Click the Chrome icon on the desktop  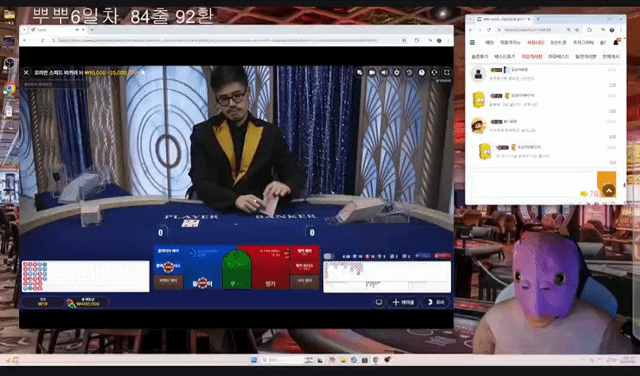click(9, 89)
